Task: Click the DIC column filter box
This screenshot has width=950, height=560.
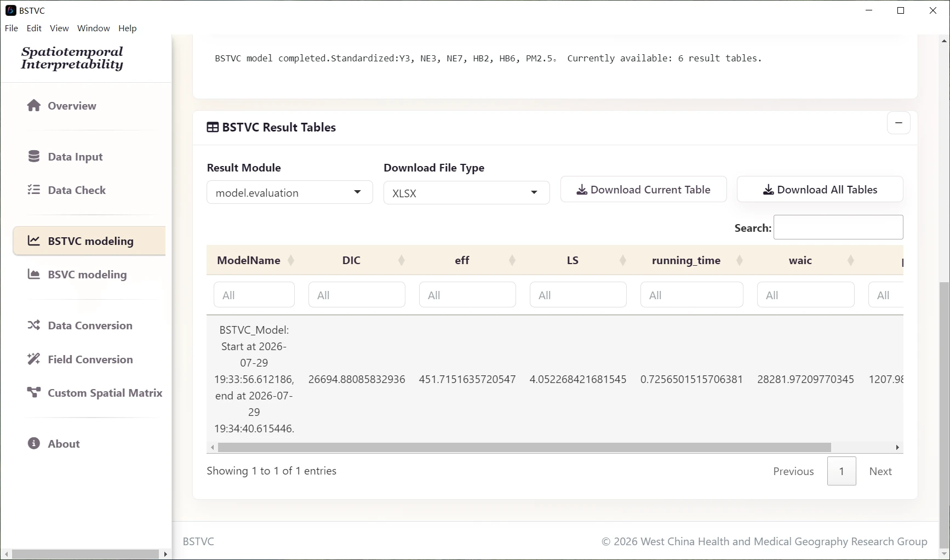Action: tap(357, 295)
